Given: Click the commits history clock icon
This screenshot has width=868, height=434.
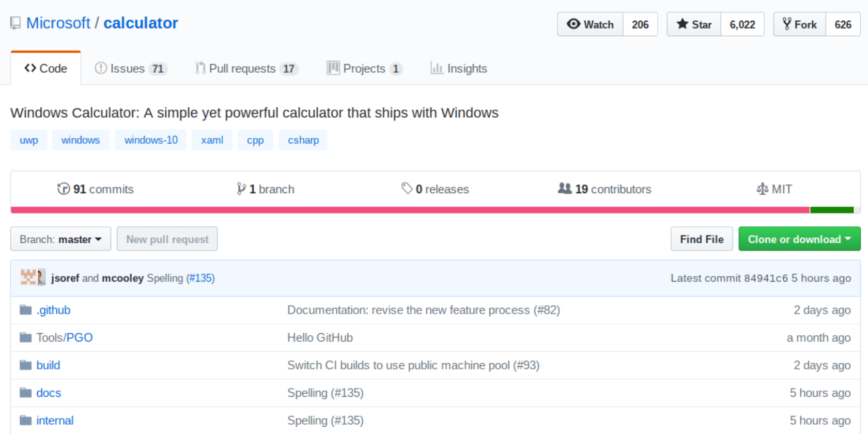Looking at the screenshot, I should pos(64,189).
